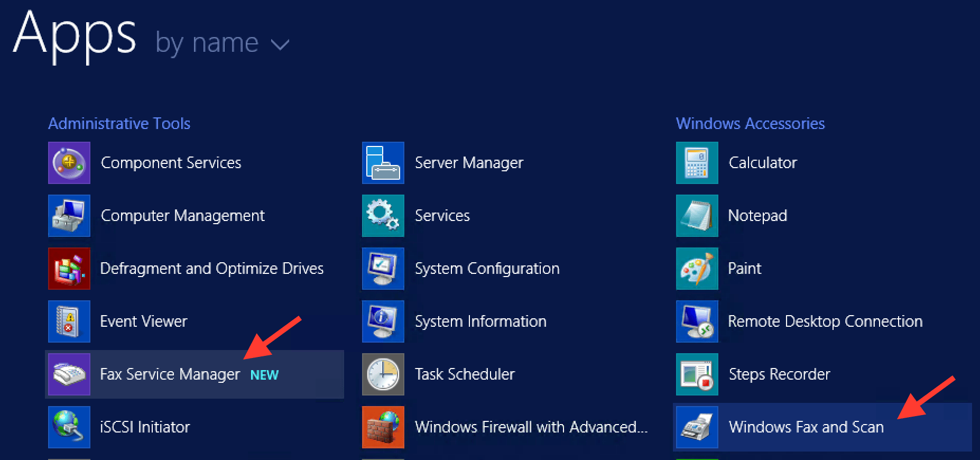Image resolution: width=980 pixels, height=460 pixels.
Task: Open the Task Scheduler clock icon
Action: coord(383,374)
